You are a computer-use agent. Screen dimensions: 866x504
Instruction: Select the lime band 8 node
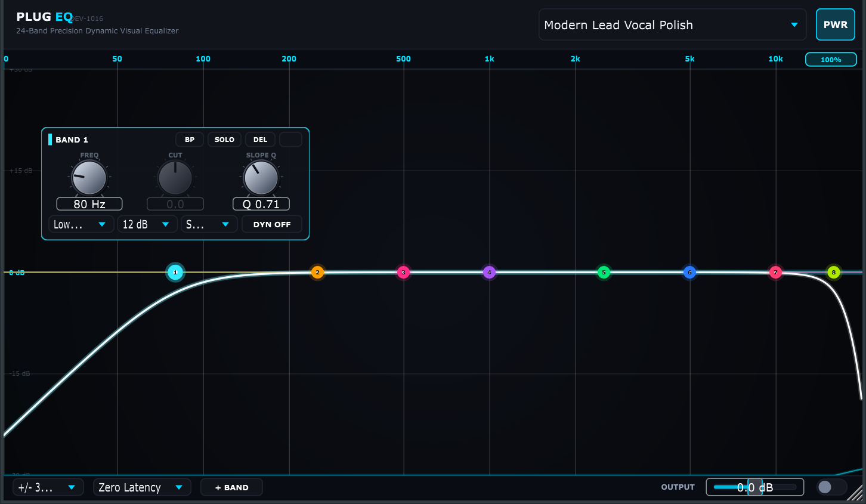tap(834, 273)
